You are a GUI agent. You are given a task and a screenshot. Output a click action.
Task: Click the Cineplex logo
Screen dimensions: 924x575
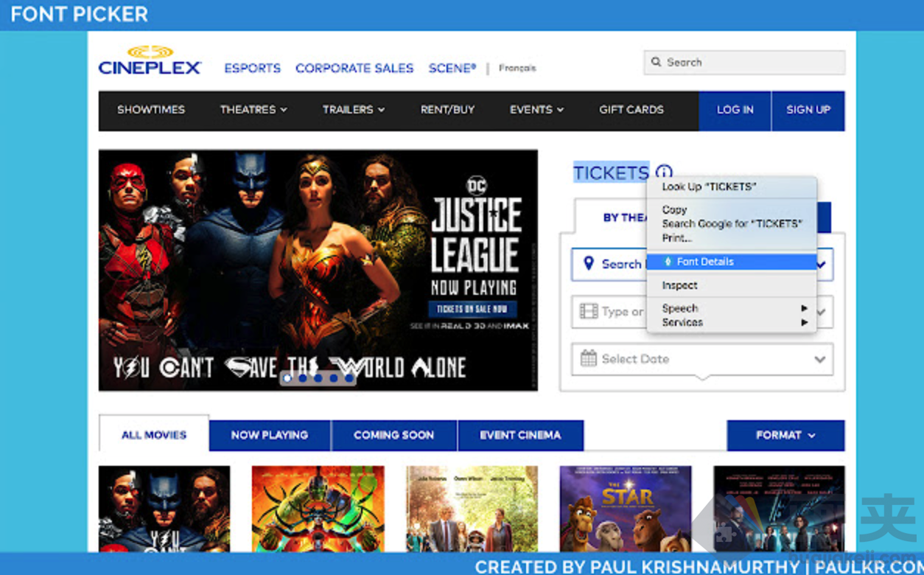point(150,61)
